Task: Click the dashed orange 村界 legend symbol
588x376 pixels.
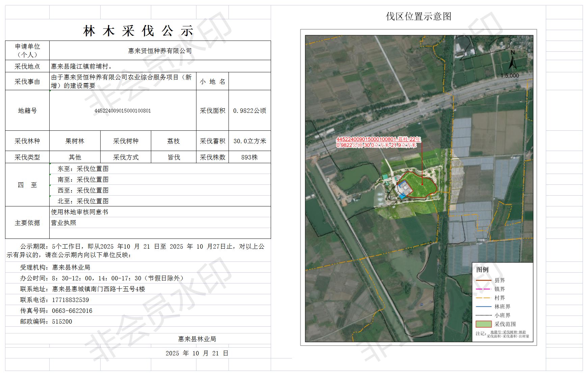Action: (483, 298)
